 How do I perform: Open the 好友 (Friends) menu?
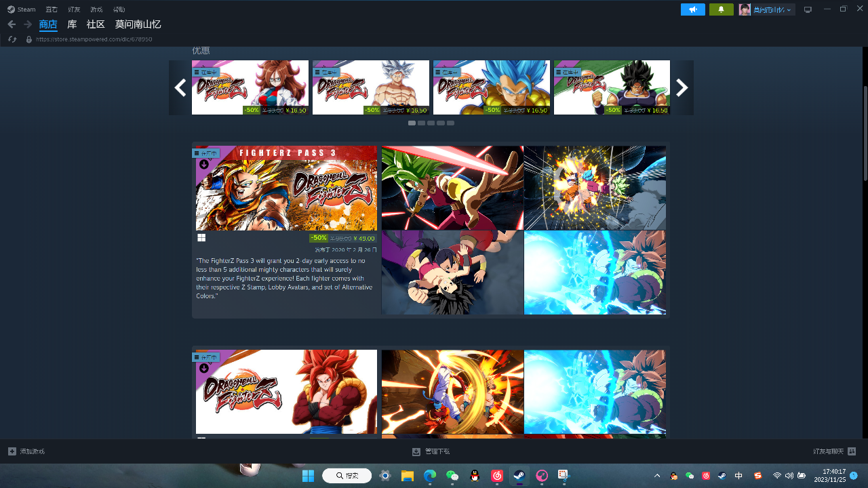[74, 9]
